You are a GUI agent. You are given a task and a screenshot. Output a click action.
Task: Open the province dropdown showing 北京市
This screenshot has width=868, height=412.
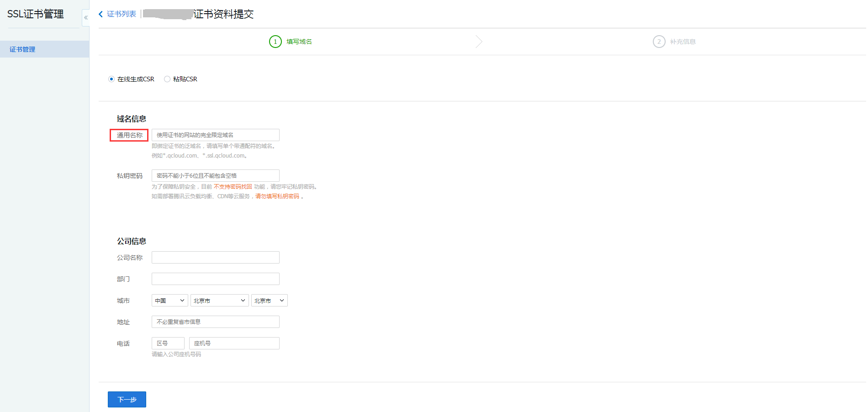coord(219,301)
